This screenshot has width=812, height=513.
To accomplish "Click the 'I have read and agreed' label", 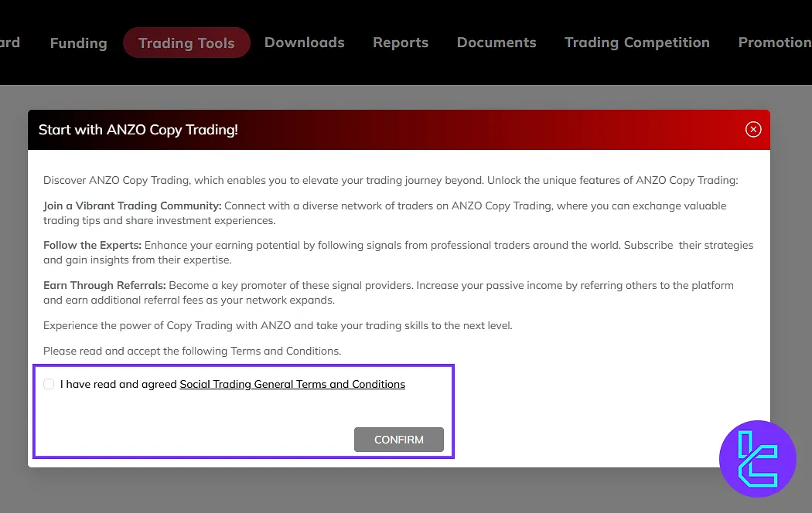I will (118, 384).
